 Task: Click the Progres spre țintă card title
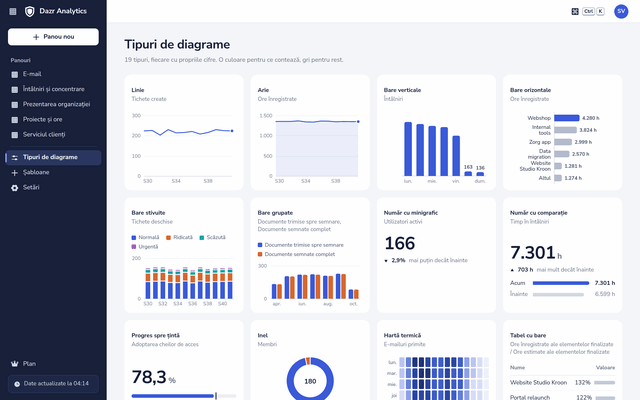(x=156, y=336)
